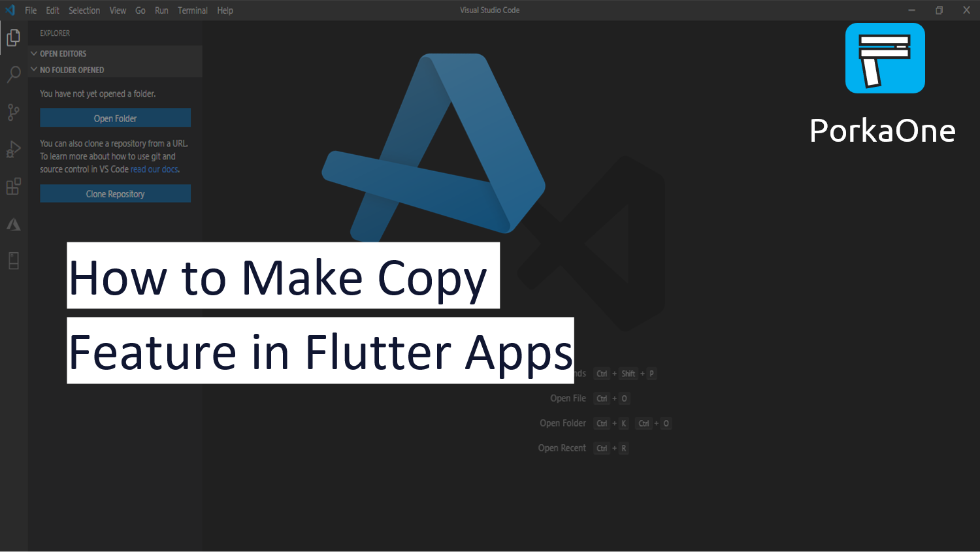Close the Visual Studio Code window

click(x=966, y=10)
